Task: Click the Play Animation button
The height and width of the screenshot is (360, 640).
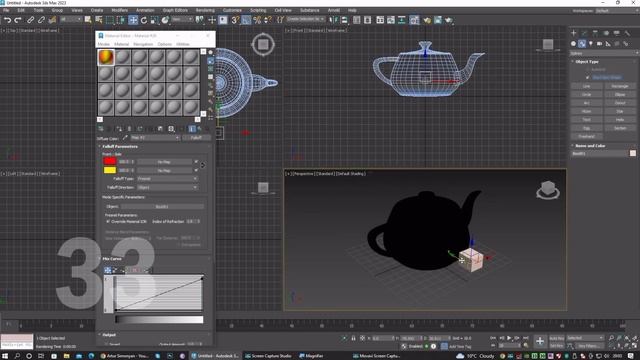Action: (509, 338)
